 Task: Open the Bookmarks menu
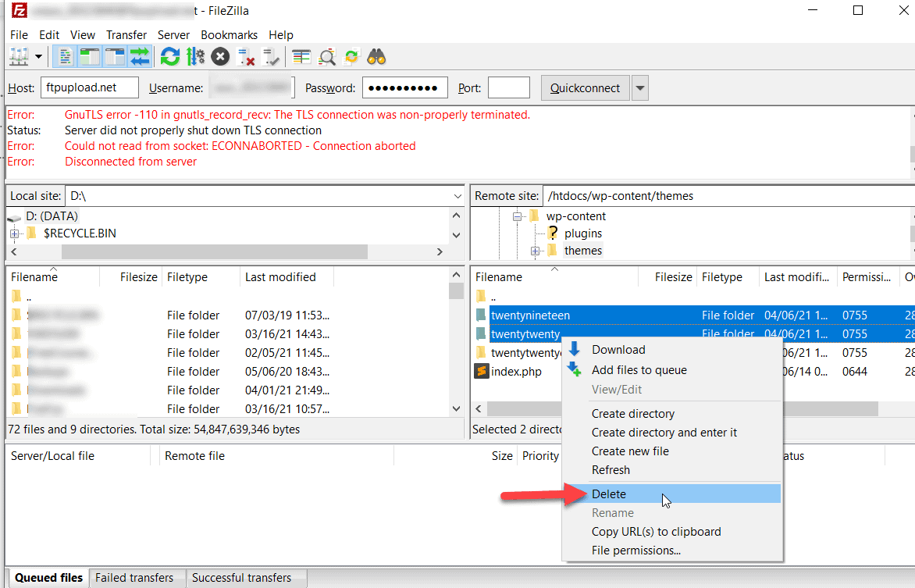[229, 35]
